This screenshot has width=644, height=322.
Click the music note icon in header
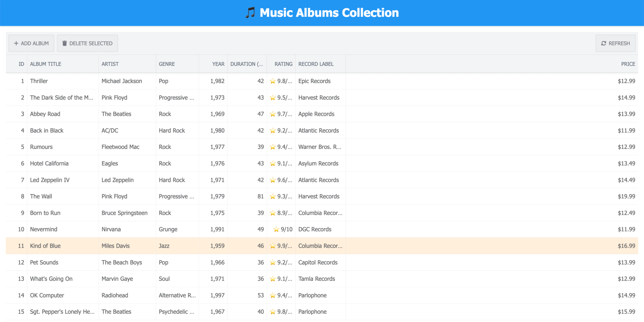pyautogui.click(x=250, y=13)
